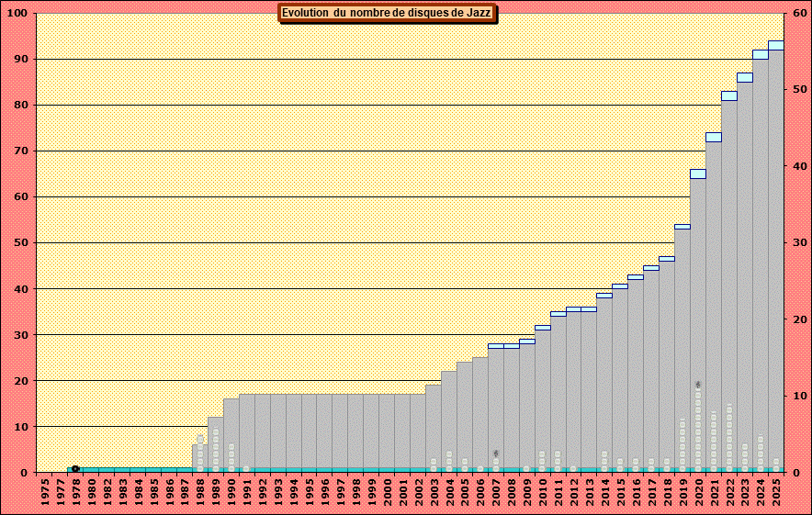The width and height of the screenshot is (812, 515).
Task: Click the light blue cap on the 2021 bar
Action: coord(714,137)
